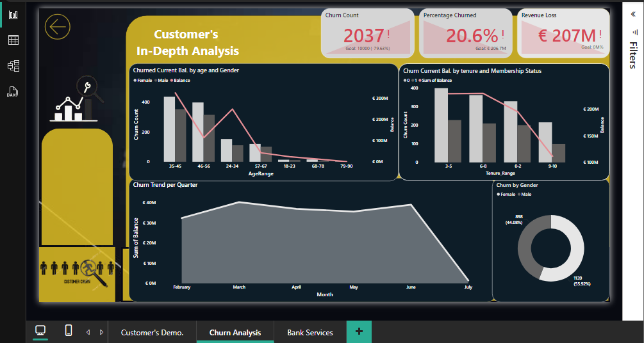Select the March point in Churn Trend chart
Viewport: 644px width, 343px height.
[239, 202]
